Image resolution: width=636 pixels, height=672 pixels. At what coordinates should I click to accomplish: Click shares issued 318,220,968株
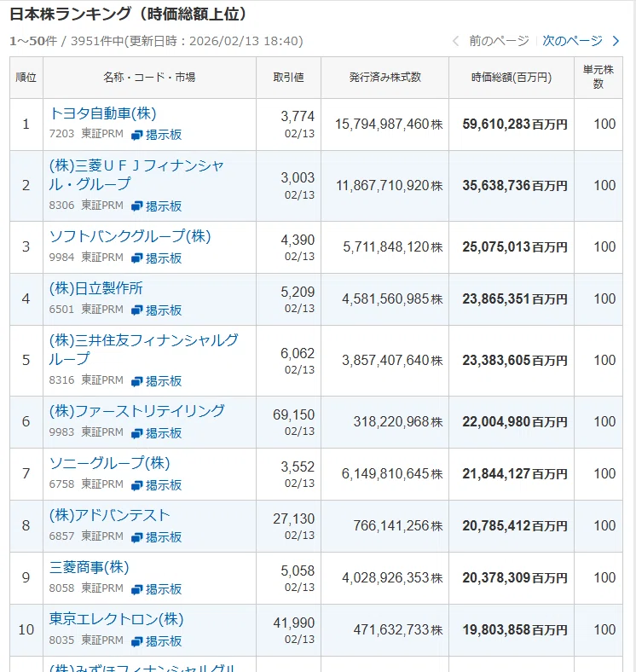[x=398, y=422]
